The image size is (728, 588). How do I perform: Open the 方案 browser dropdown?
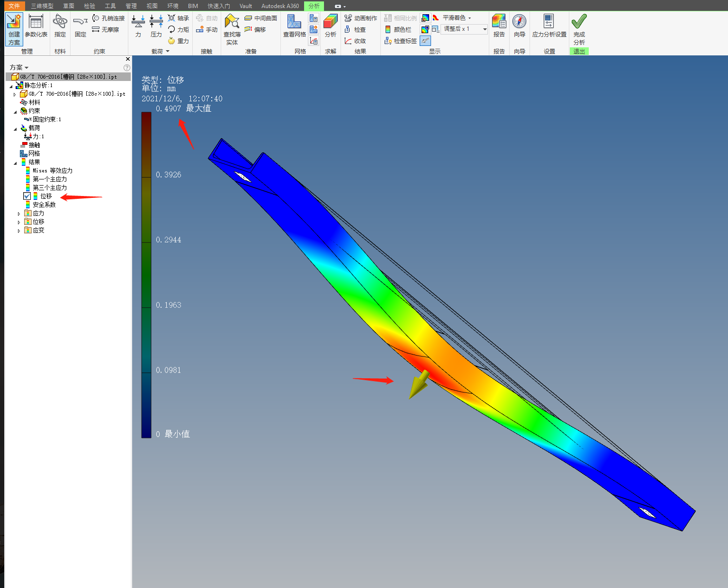click(19, 67)
